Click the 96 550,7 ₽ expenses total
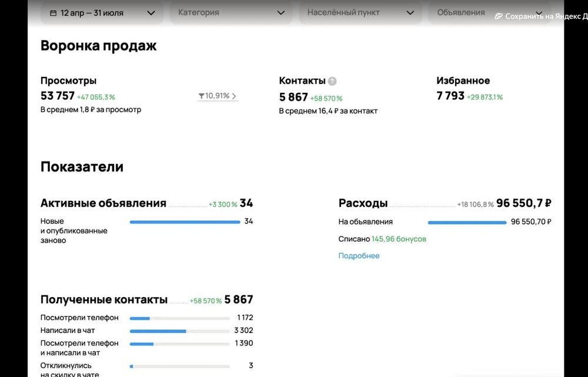 click(523, 203)
